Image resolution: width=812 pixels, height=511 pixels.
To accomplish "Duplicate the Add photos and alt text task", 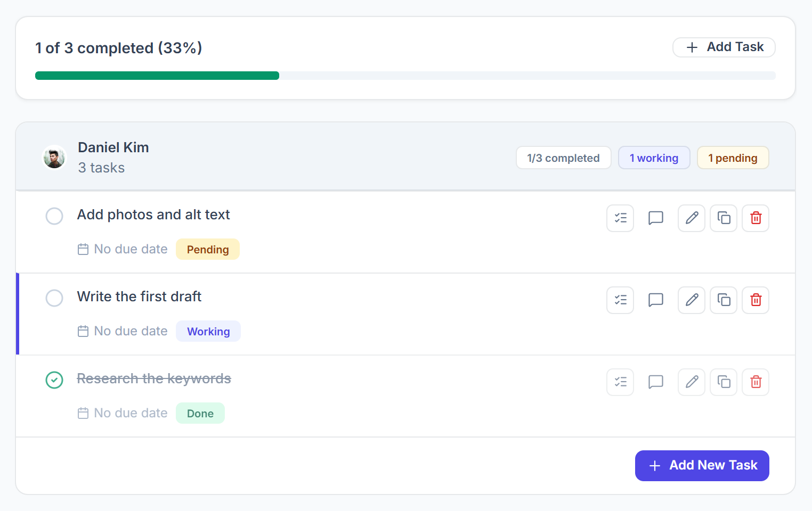I will click(x=724, y=218).
